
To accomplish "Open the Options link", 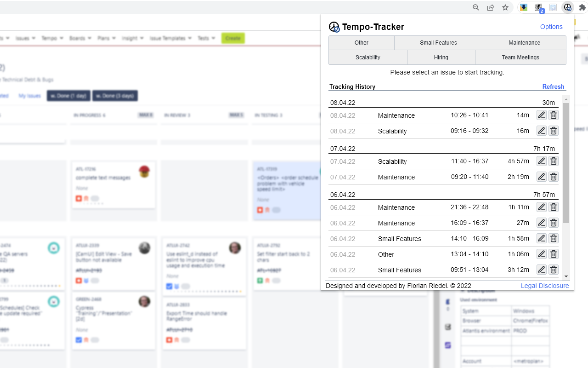I will (x=551, y=27).
